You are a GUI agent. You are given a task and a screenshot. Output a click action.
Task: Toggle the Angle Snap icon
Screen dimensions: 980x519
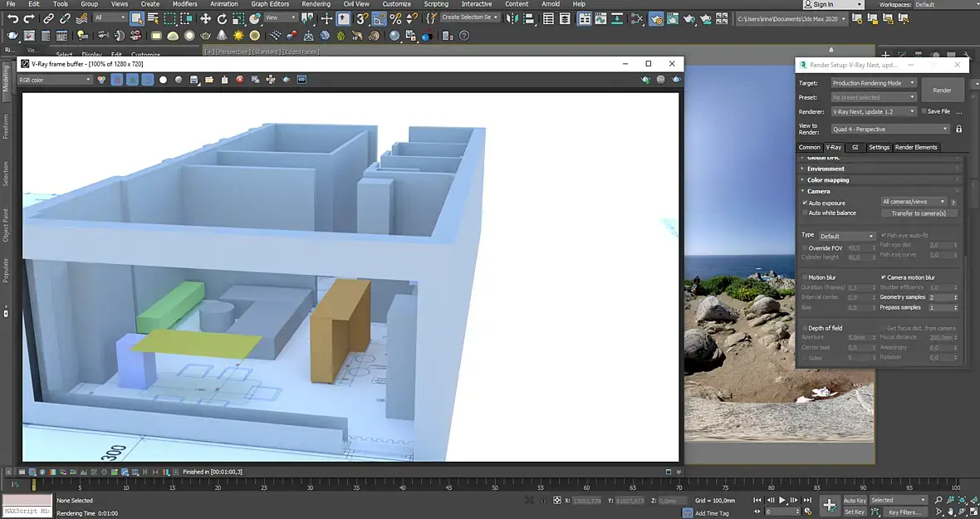pyautogui.click(x=380, y=19)
